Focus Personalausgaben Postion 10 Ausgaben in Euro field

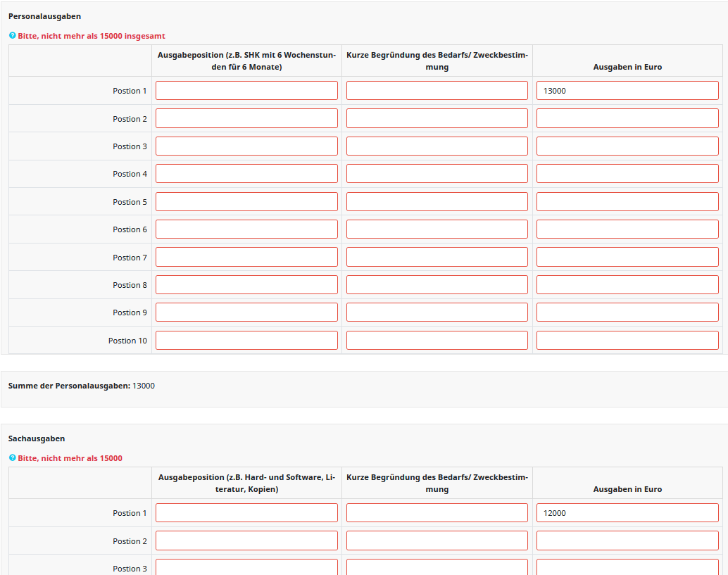[x=627, y=340]
